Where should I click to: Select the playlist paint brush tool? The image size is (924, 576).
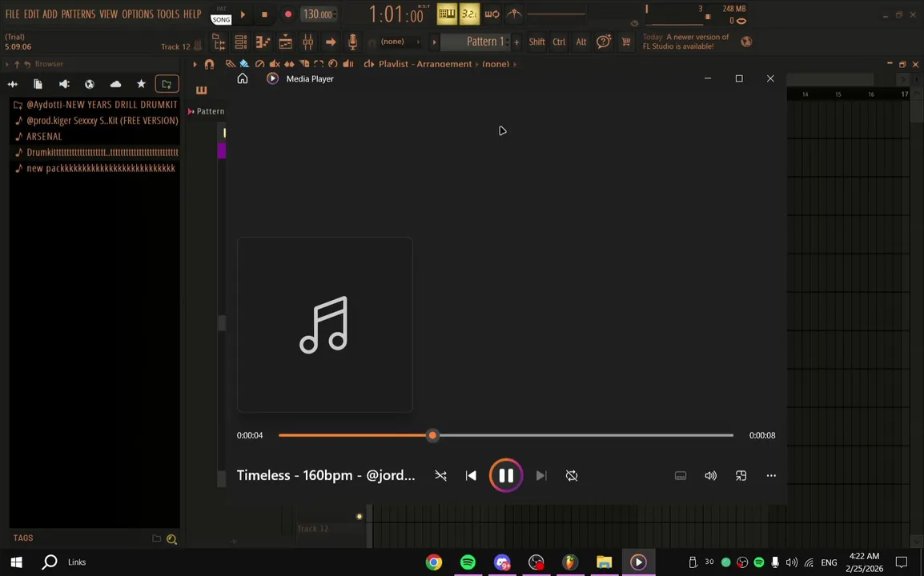[244, 64]
